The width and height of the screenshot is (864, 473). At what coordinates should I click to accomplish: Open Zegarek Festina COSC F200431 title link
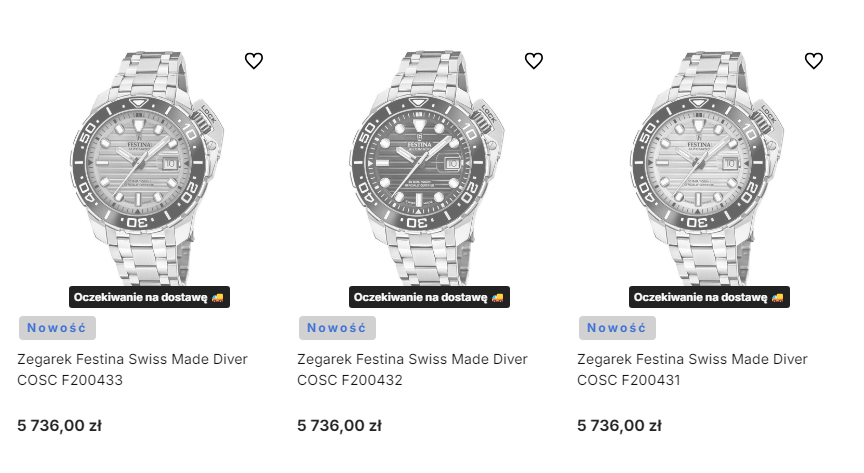click(x=692, y=369)
